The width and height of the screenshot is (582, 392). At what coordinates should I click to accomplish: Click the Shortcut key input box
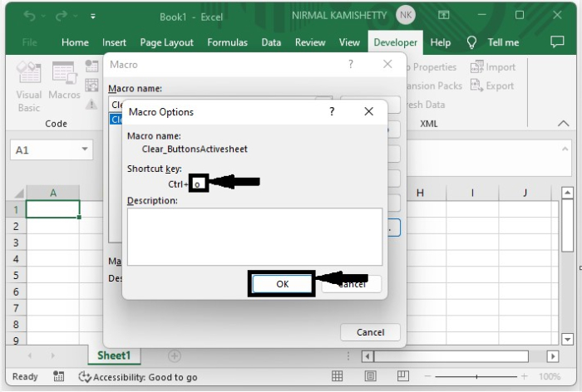click(198, 184)
